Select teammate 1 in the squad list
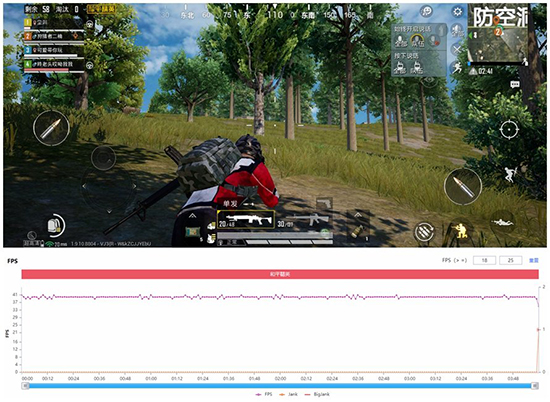This screenshot has height=402, width=550. (53, 24)
